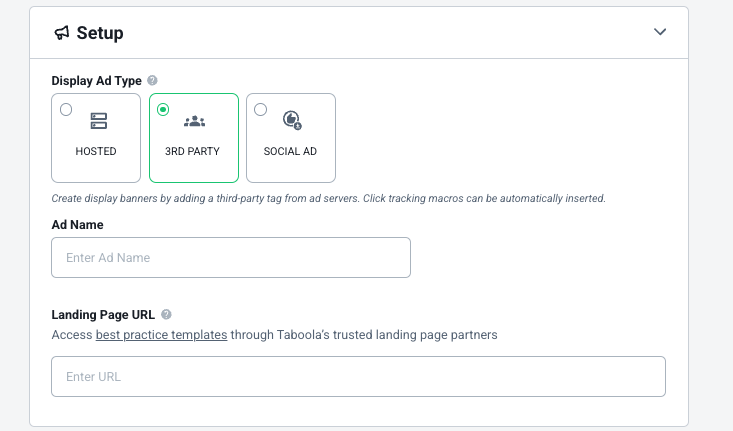Select the Social Ad radio button
This screenshot has width=733, height=431.
(x=260, y=109)
